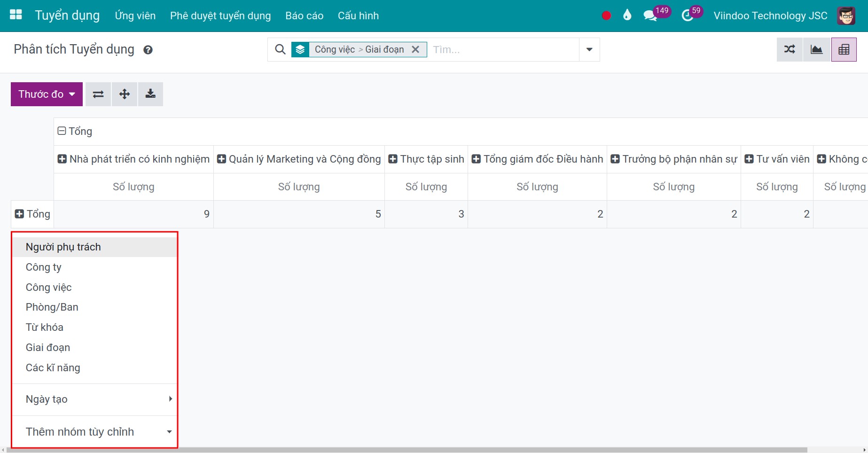
Task: Open the search options dropdown arrow
Action: (589, 49)
